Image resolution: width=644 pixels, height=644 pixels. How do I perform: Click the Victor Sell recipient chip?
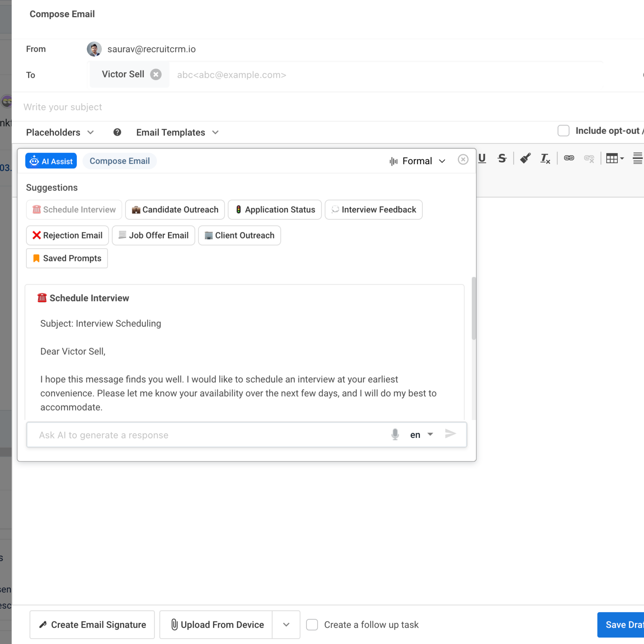coord(129,74)
